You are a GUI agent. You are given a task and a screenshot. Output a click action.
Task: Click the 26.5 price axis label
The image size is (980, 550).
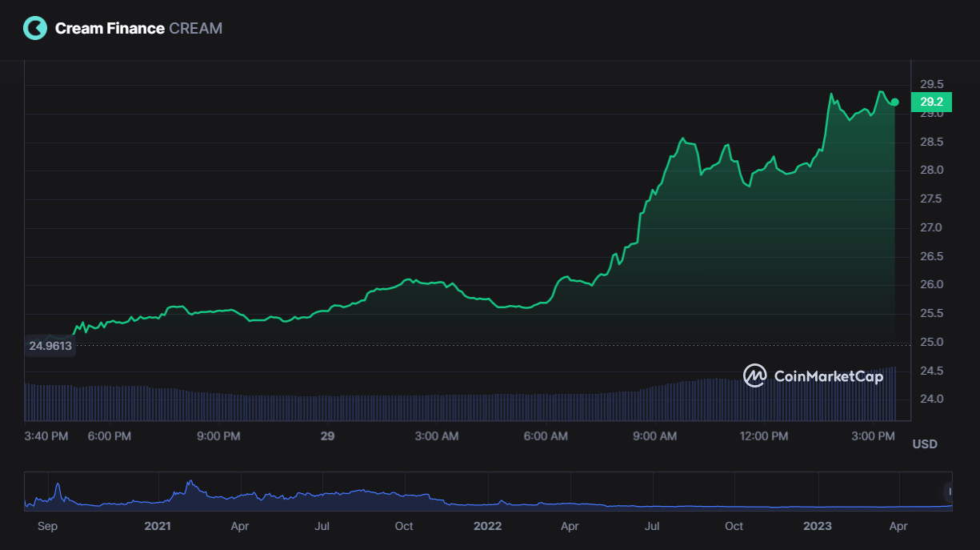pos(931,256)
